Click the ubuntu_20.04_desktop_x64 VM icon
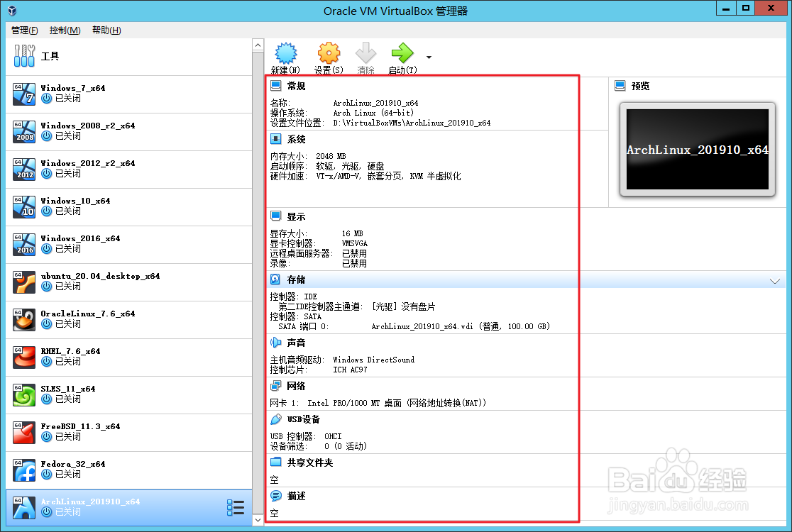 pos(23,282)
